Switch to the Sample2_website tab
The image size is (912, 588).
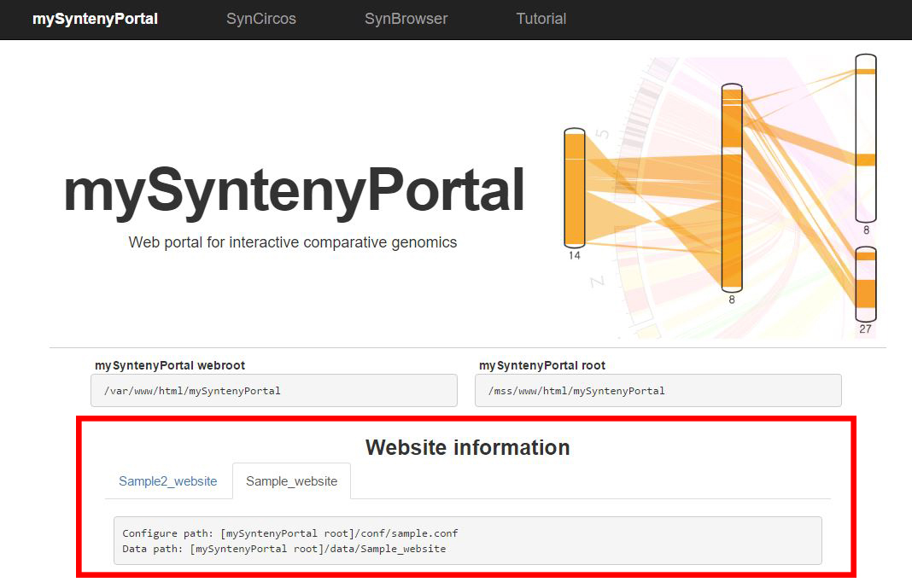click(168, 481)
